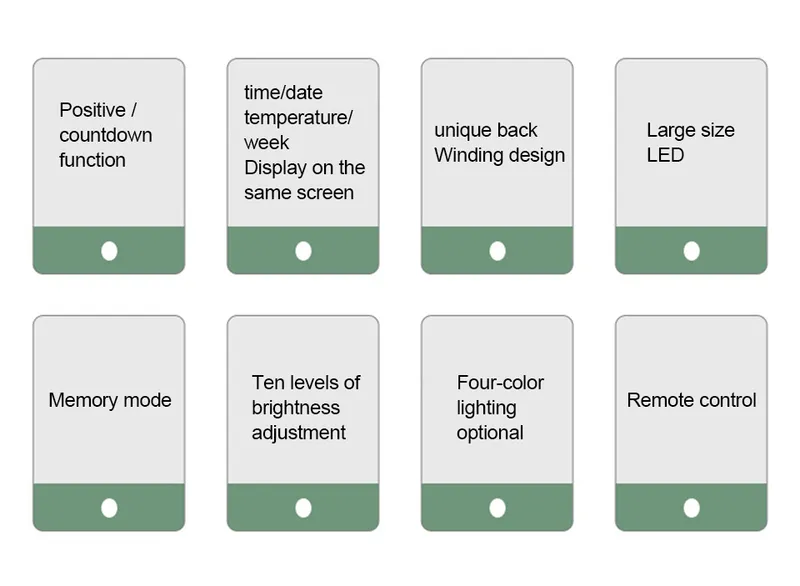Viewport: 800px width, 586px height.
Task: Click the Memory mode label
Action: coord(110,400)
